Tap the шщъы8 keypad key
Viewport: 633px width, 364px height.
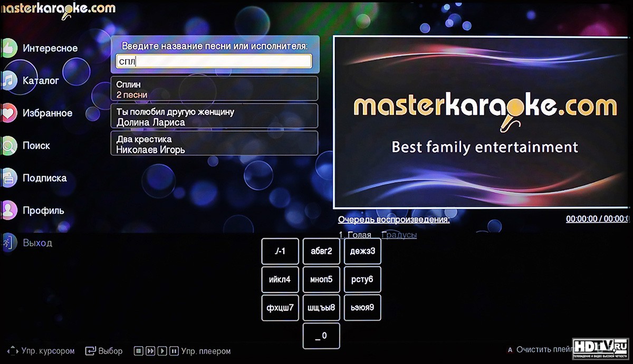coord(321,308)
